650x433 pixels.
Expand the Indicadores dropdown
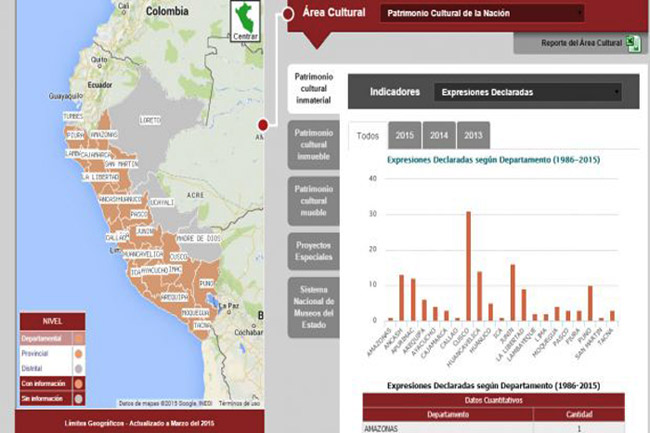pos(527,92)
